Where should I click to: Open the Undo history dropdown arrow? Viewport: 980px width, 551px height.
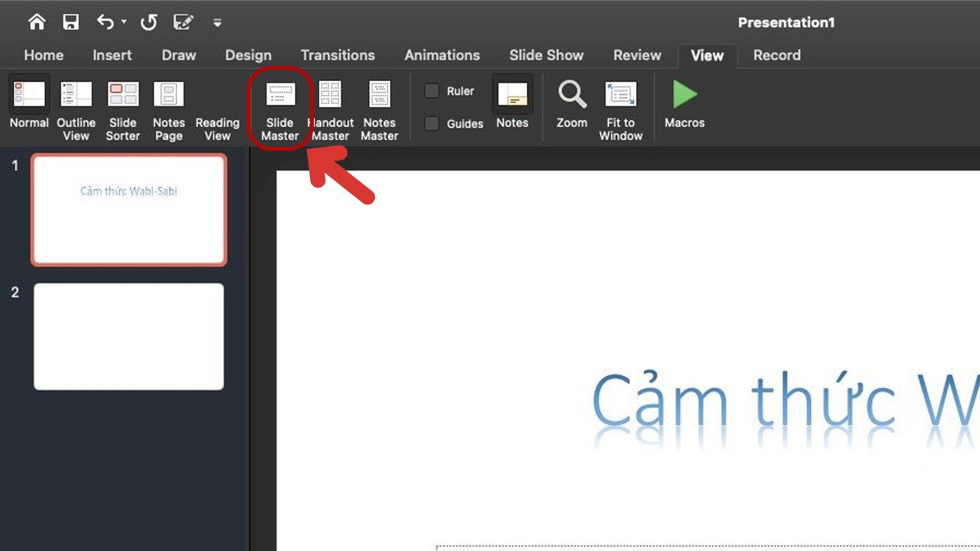[x=124, y=23]
